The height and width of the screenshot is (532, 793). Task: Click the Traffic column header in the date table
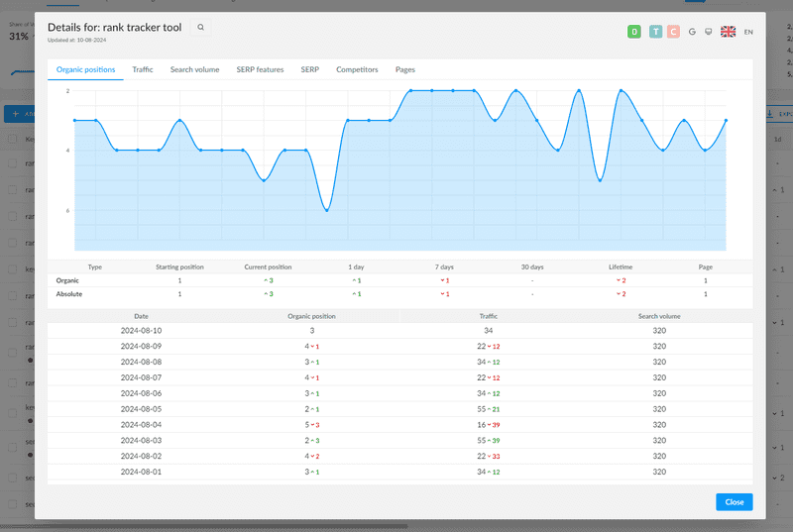click(488, 316)
